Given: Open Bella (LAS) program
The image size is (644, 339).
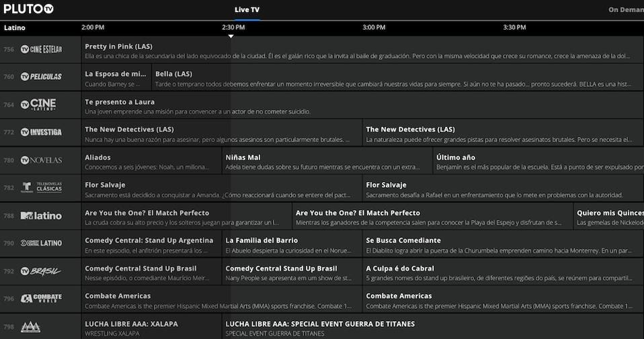Looking at the screenshot, I should tap(397, 77).
